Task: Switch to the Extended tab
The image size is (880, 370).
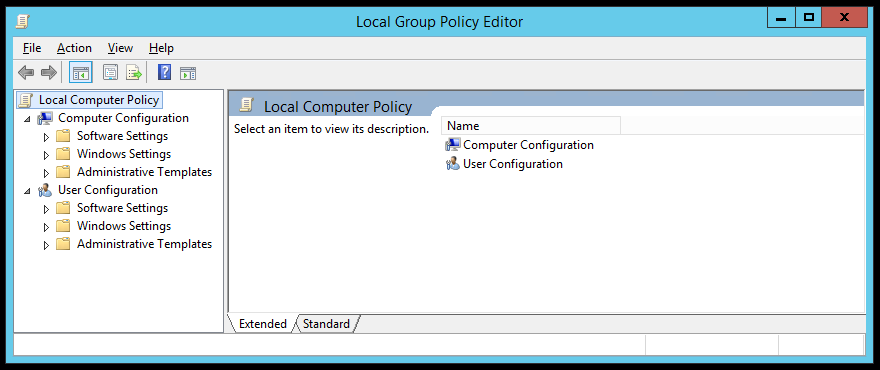Action: [263, 324]
